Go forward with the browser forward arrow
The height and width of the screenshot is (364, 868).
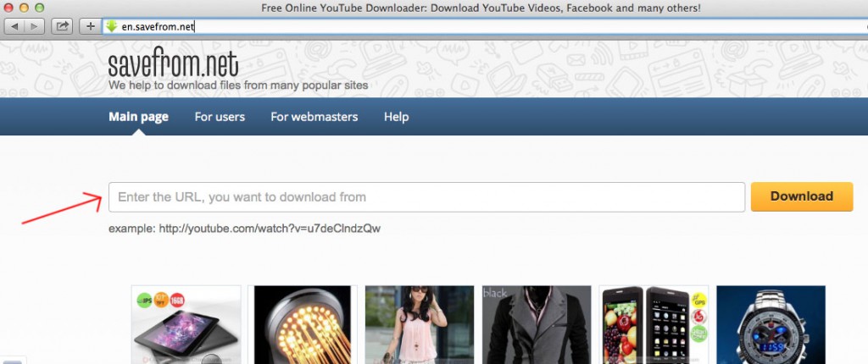coord(35,26)
